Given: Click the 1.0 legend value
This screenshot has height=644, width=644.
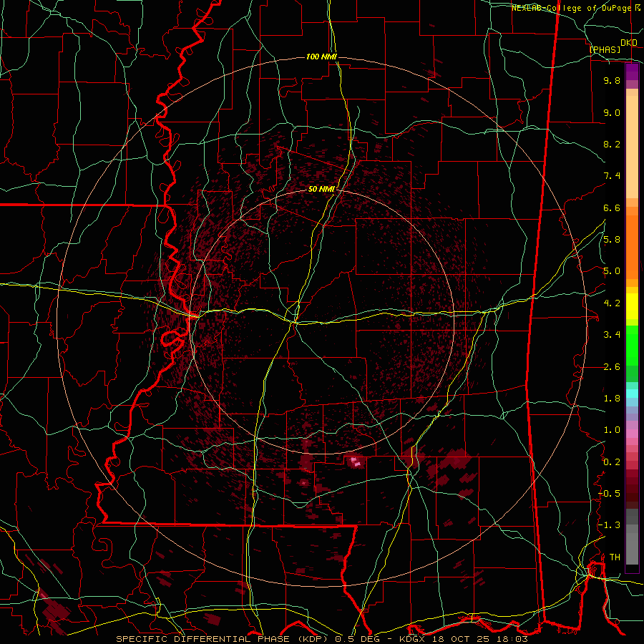Looking at the screenshot, I should 612,430.
